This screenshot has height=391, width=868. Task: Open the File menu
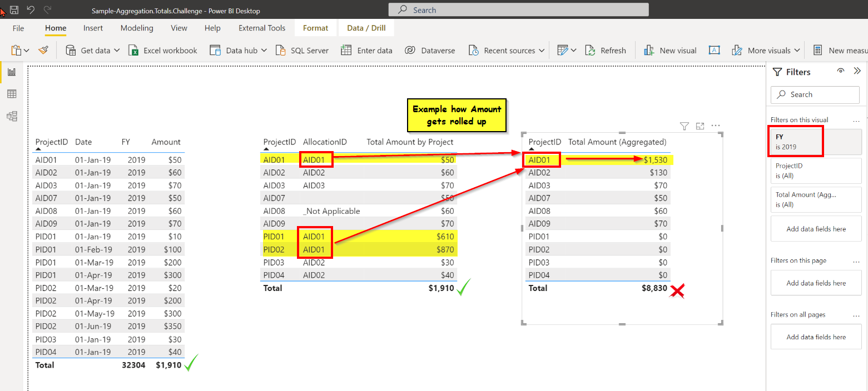(x=18, y=28)
